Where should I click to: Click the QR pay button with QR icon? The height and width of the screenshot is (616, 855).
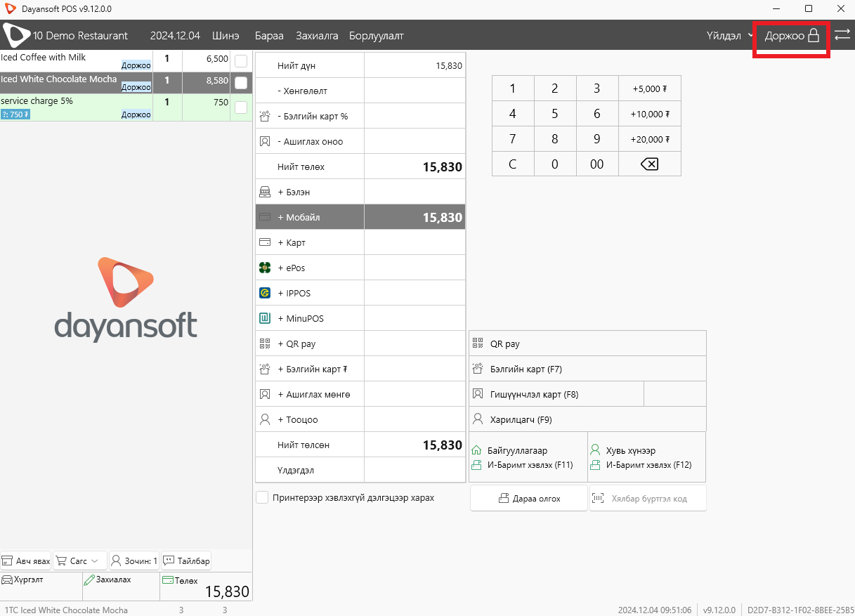[x=587, y=343]
